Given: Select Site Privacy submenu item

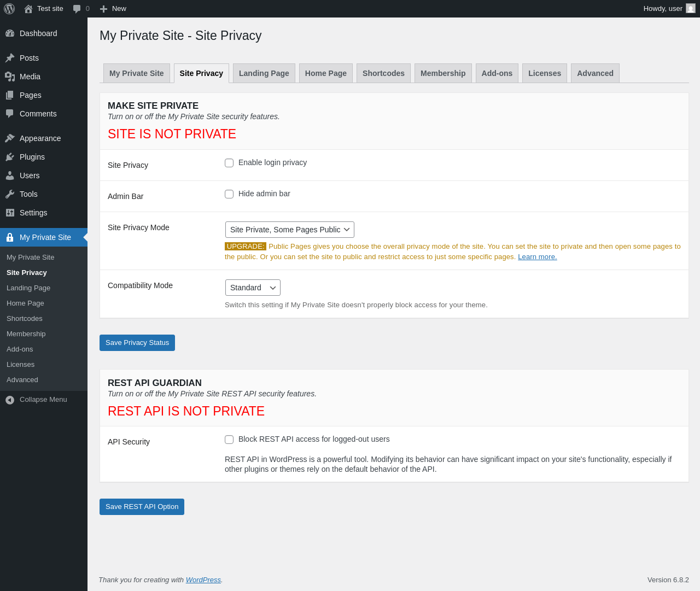Looking at the screenshot, I should pos(44,273).
